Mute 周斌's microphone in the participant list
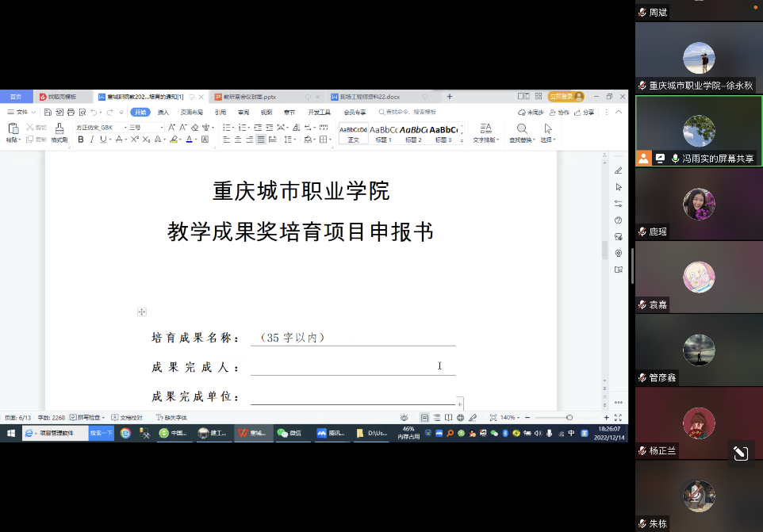763x532 pixels. (x=642, y=12)
